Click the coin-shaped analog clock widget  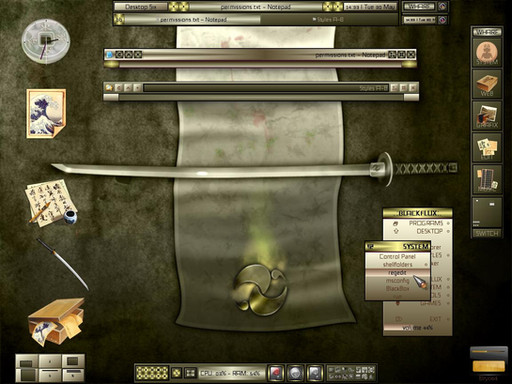[x=46, y=42]
